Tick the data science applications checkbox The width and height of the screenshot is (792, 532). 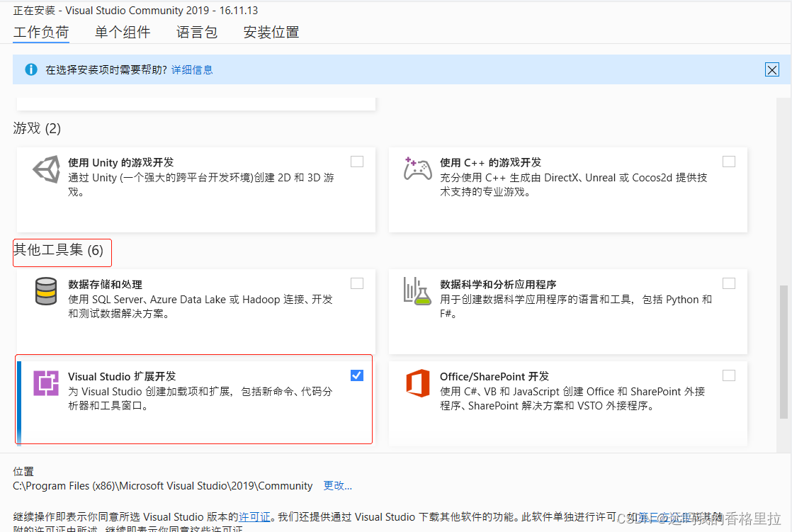(729, 283)
